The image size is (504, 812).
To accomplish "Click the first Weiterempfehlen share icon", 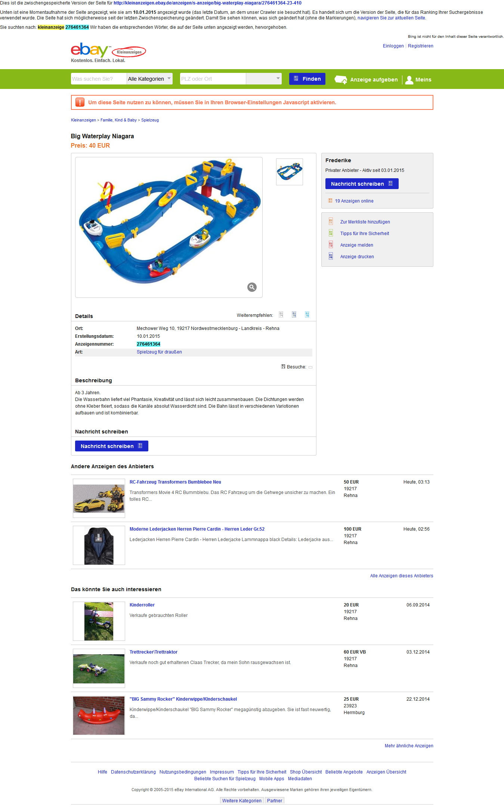I will click(281, 315).
